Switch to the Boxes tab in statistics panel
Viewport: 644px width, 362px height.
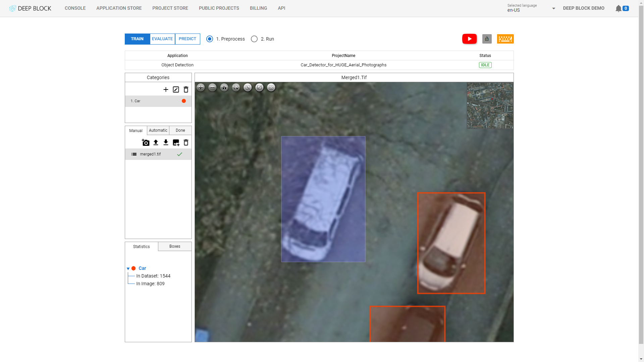point(175,246)
